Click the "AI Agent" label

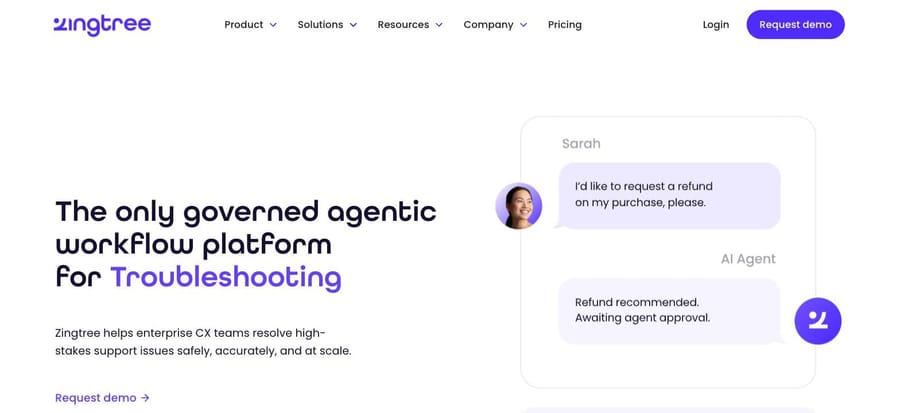(748, 259)
